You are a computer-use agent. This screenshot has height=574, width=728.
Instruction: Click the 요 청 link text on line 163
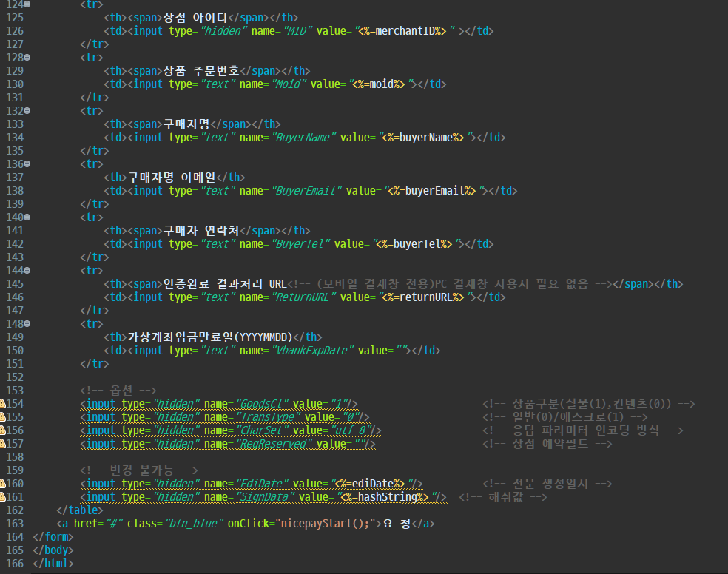pos(397,524)
